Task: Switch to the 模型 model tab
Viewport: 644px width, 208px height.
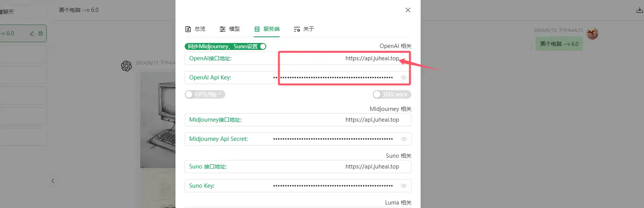Action: [x=229, y=29]
